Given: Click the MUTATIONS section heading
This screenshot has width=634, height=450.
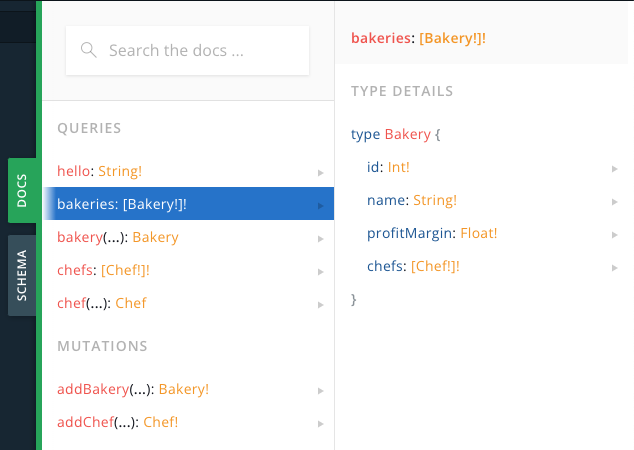Looking at the screenshot, I should point(102,346).
